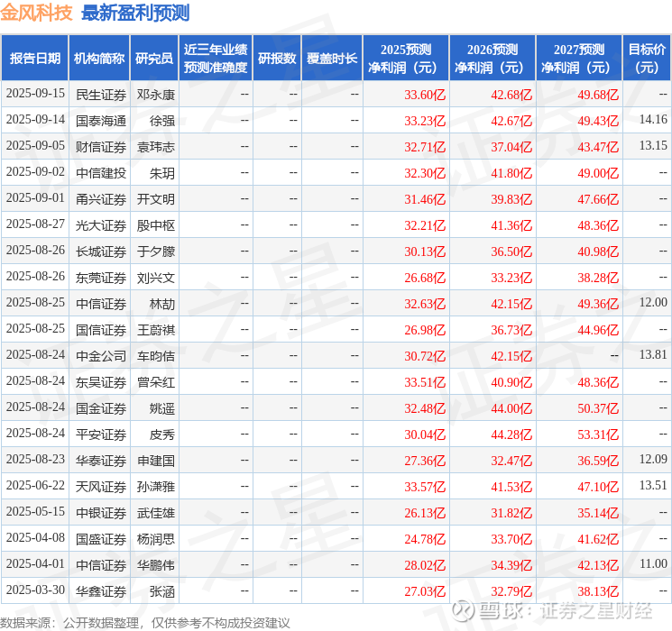The height and width of the screenshot is (631, 672).
Task: Select the 华泰证券 institution cell
Action: (101, 461)
